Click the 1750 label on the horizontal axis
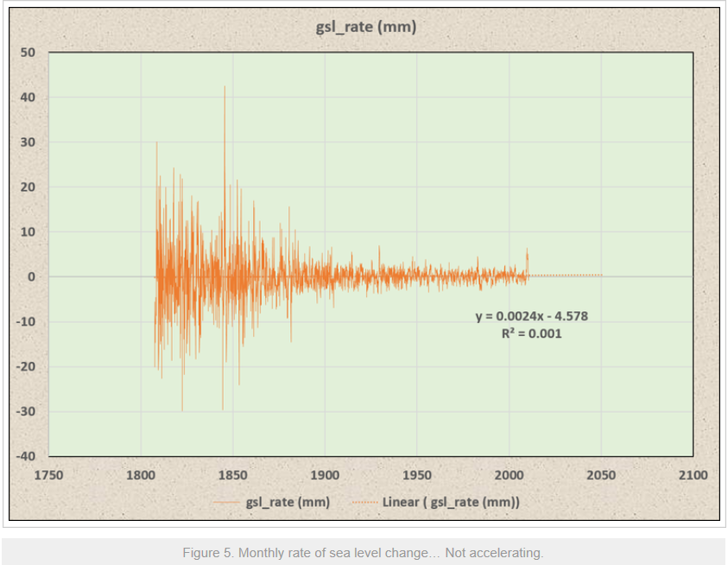Image resolution: width=728 pixels, height=565 pixels. (x=48, y=475)
